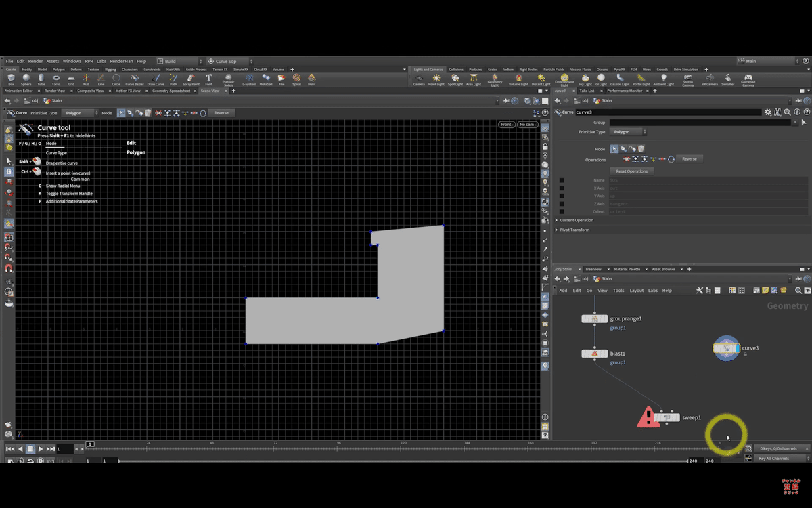Add an Ambient Light from the shelf
The image size is (812, 508).
pos(664,80)
